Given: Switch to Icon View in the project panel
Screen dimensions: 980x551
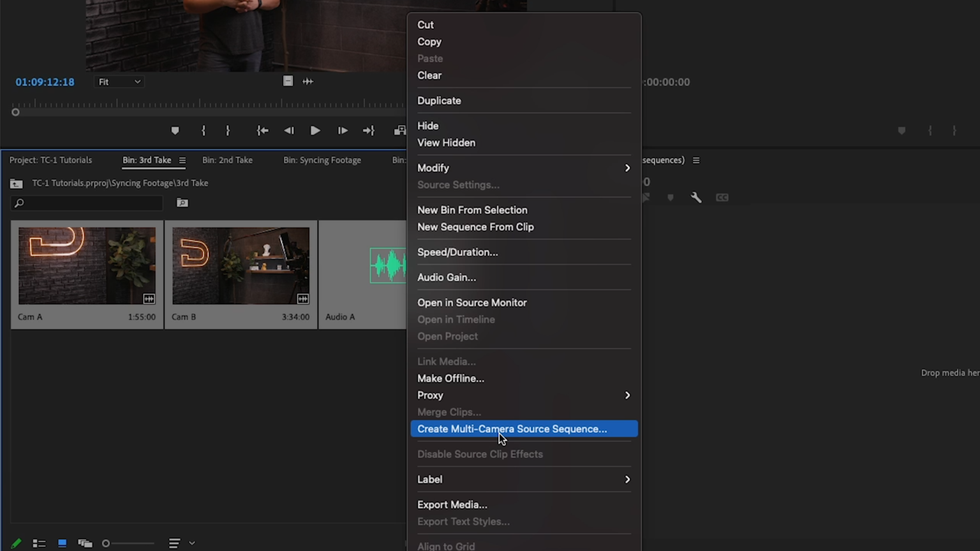Looking at the screenshot, I should (x=62, y=543).
